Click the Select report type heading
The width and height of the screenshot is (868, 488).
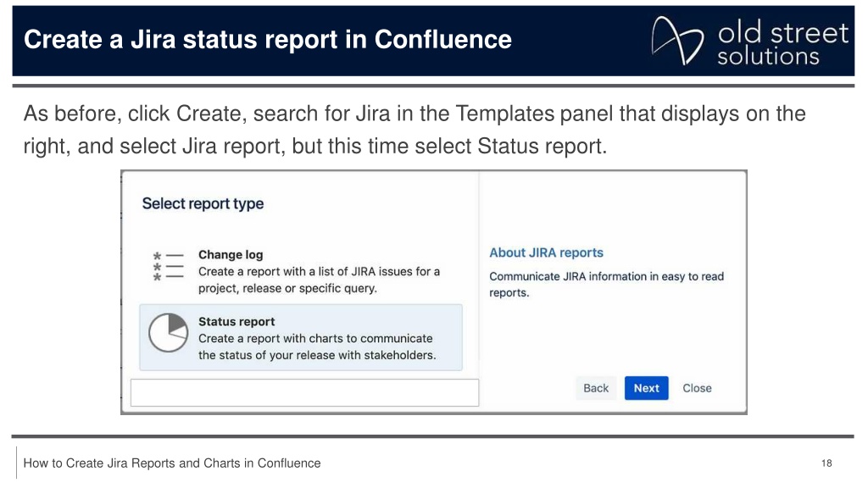(x=203, y=203)
